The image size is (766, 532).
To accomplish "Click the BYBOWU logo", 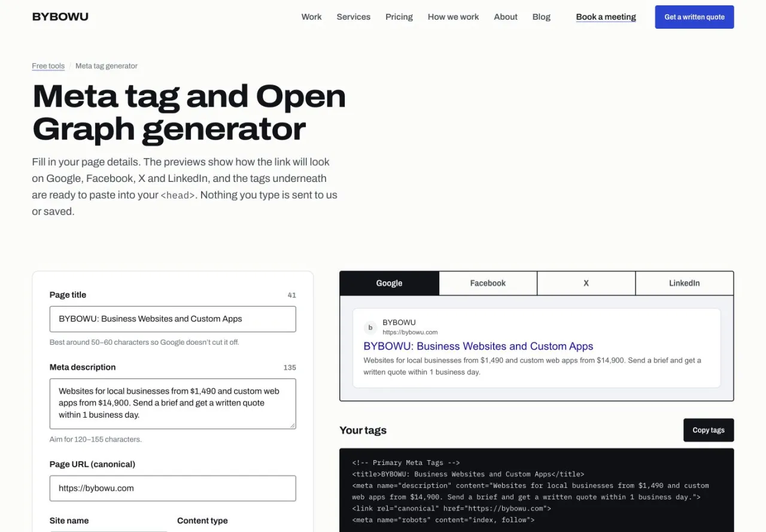I will coord(60,17).
